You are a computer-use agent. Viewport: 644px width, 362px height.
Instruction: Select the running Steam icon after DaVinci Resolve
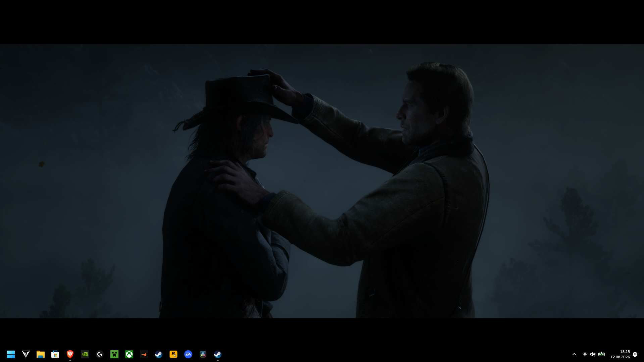[x=218, y=354]
